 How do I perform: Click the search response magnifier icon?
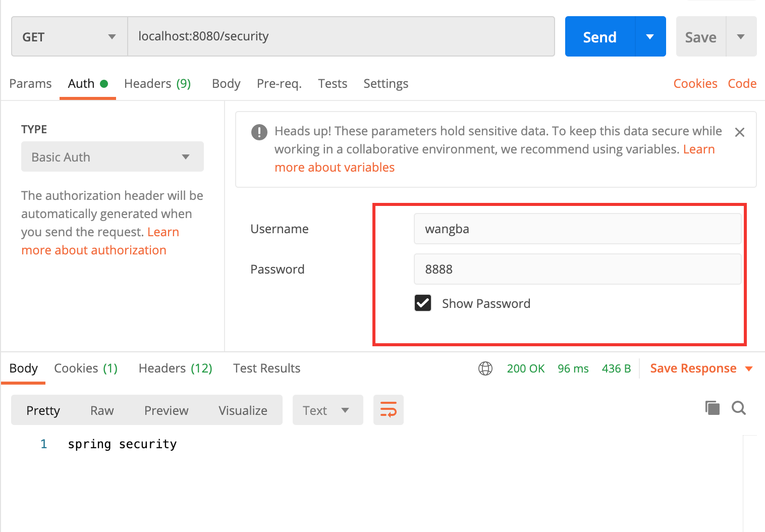pyautogui.click(x=739, y=408)
